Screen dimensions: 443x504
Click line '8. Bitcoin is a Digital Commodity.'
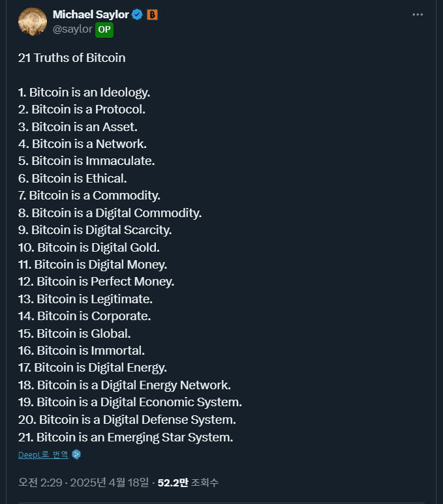tap(110, 213)
